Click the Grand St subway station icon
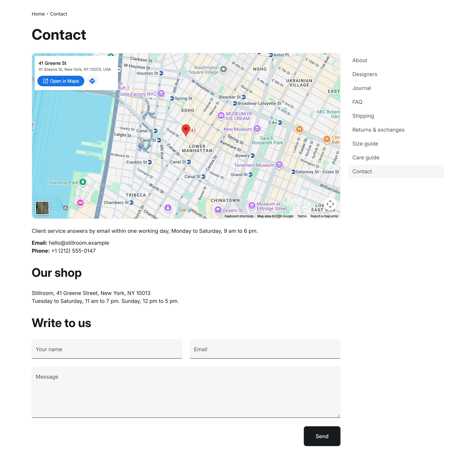 250,175
